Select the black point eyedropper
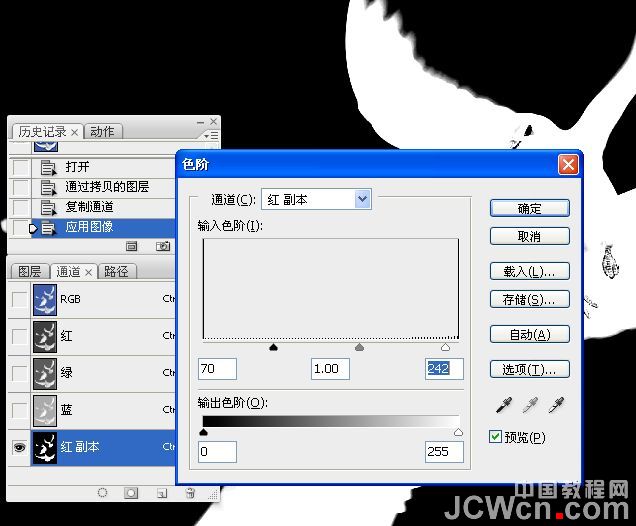This screenshot has height=526, width=636. (504, 405)
